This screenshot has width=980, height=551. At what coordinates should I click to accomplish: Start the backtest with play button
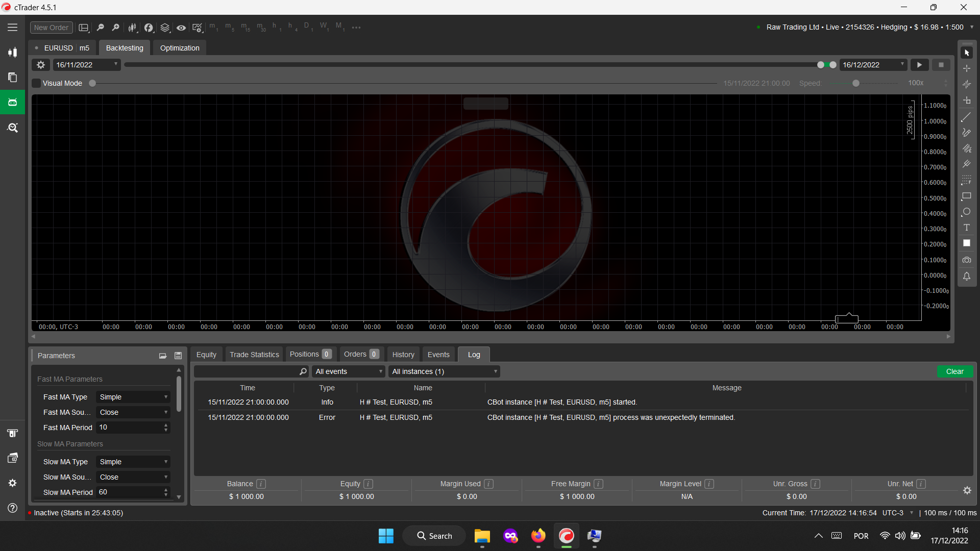919,65
